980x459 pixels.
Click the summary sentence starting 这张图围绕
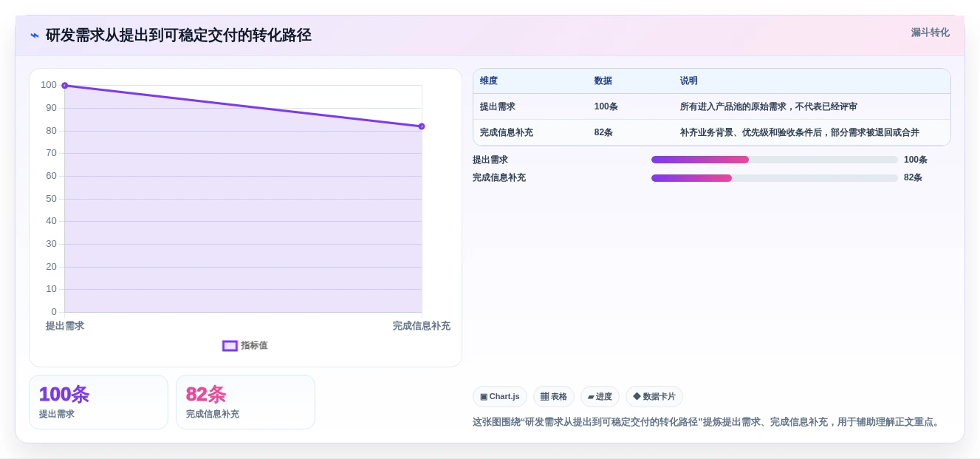[x=707, y=422]
